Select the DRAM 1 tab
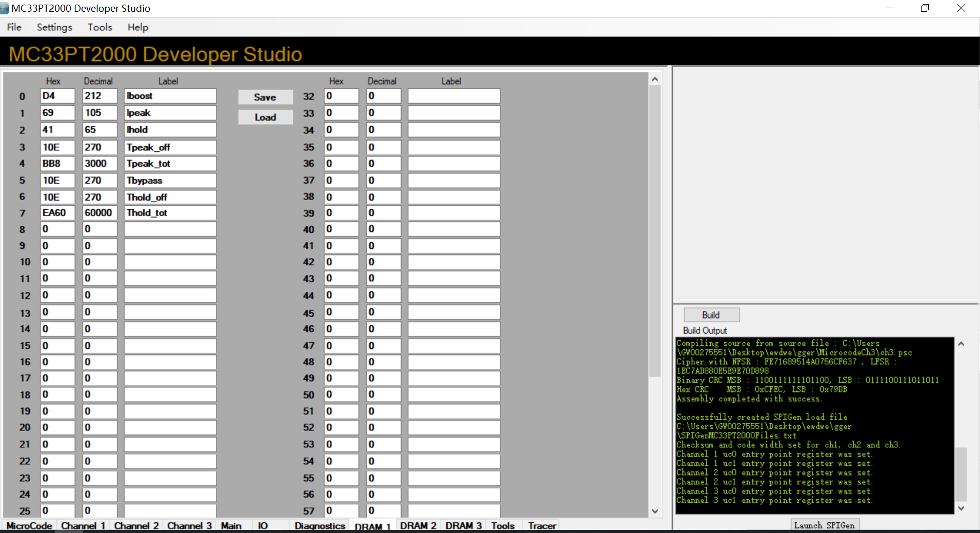The height and width of the screenshot is (533, 980). [373, 526]
